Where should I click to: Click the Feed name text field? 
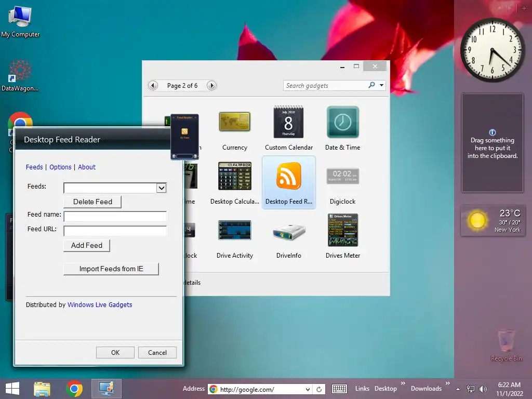click(x=115, y=216)
